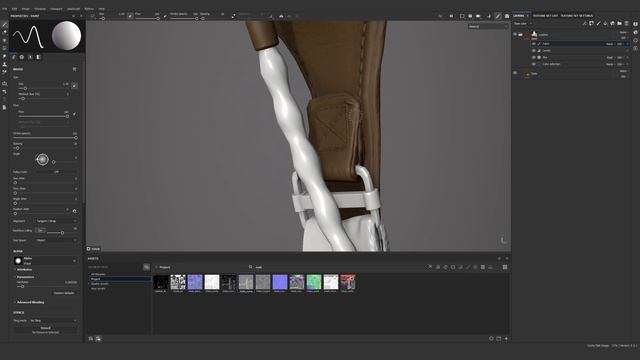Open the Help menu
Viewport: 640px width, 360px height.
[102, 9]
